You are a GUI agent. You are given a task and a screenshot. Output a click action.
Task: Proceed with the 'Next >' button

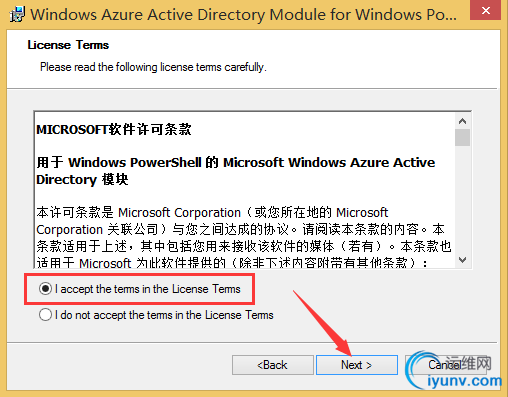pyautogui.click(x=357, y=365)
